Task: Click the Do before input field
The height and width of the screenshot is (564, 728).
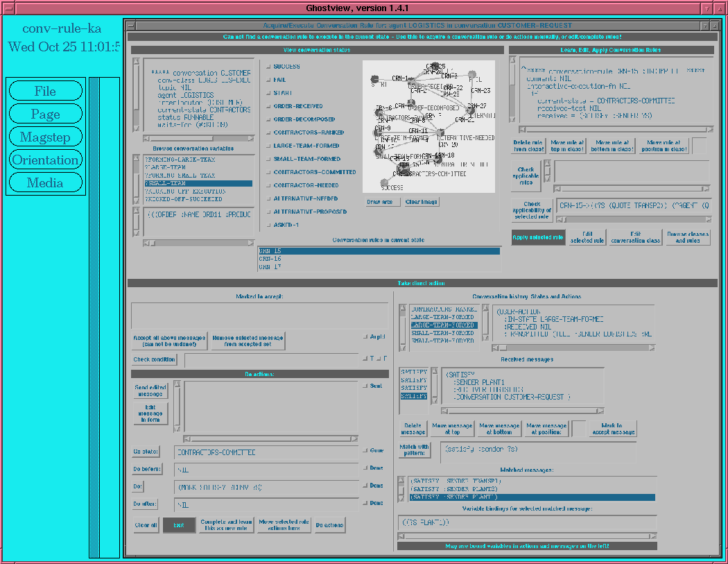Action: coord(266,470)
